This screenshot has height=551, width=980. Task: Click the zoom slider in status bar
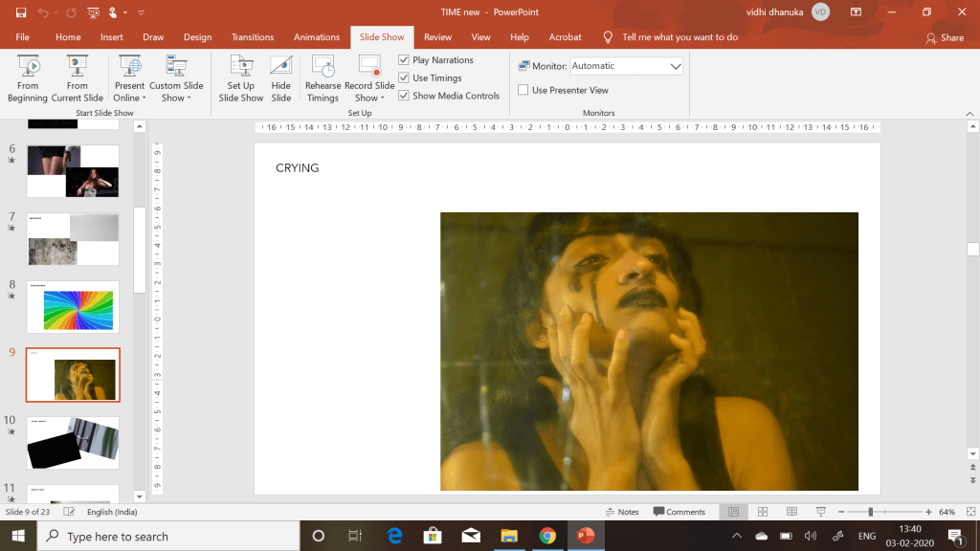(x=869, y=512)
